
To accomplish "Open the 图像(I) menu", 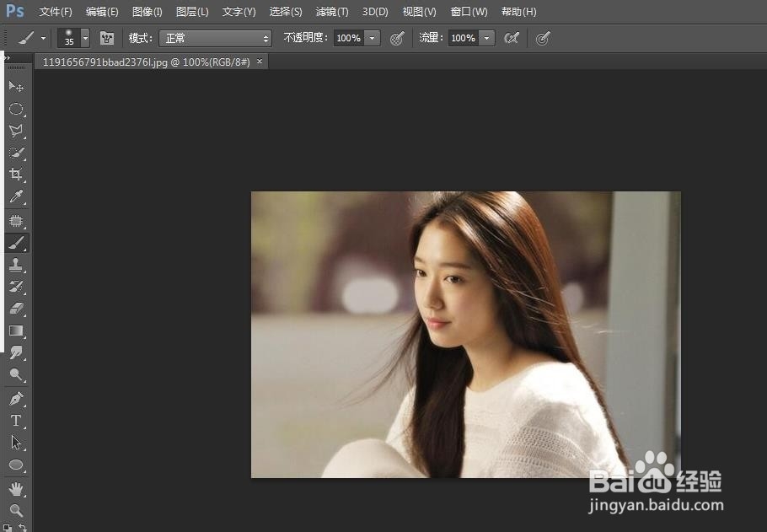I will point(147,11).
